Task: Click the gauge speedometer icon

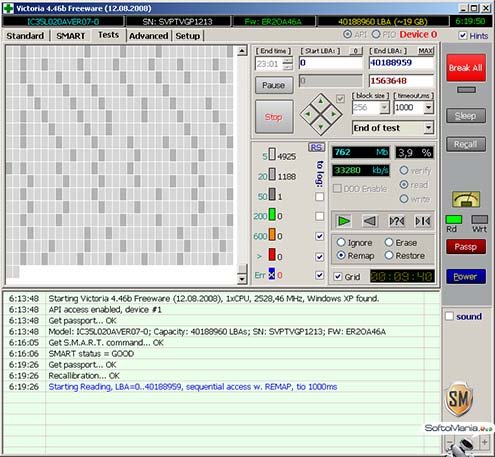Action: coord(466,199)
